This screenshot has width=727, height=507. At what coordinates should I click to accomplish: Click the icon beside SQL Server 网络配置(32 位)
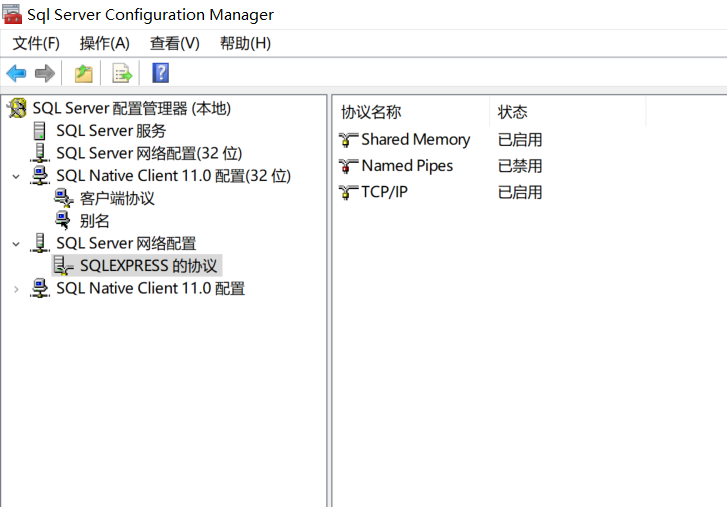coord(40,152)
